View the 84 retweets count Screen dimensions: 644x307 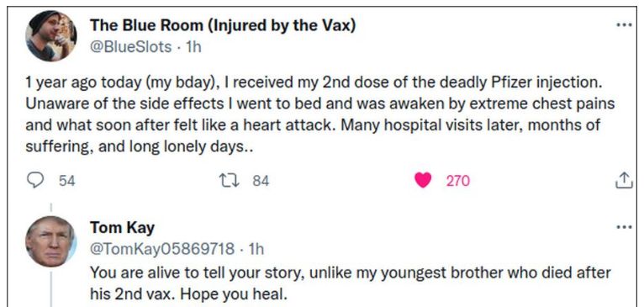pos(261,181)
